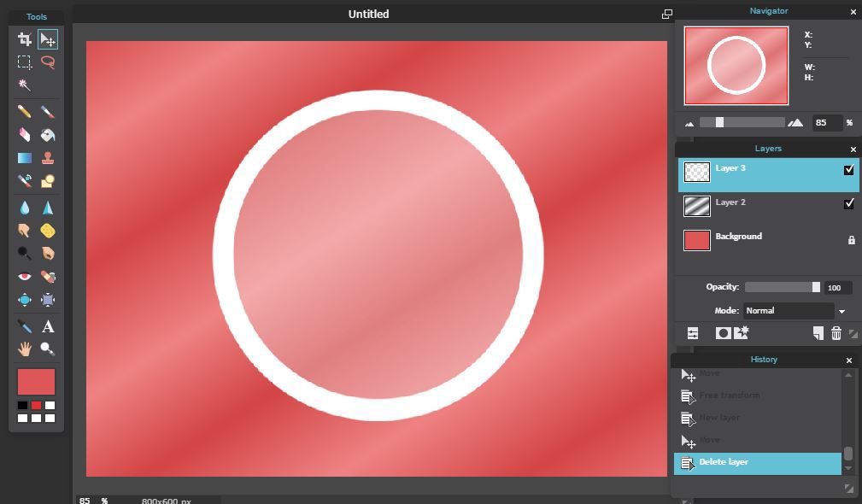862x504 pixels.
Task: Select the Smudge finger tool
Action: tap(25, 231)
